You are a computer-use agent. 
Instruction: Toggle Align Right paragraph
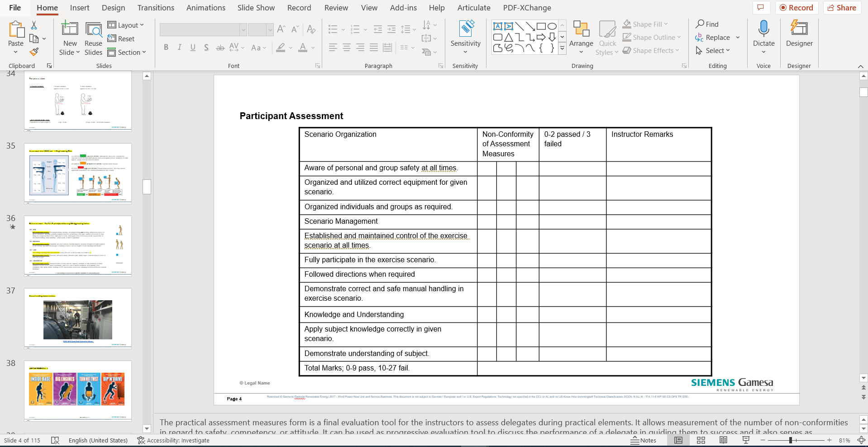click(x=360, y=48)
